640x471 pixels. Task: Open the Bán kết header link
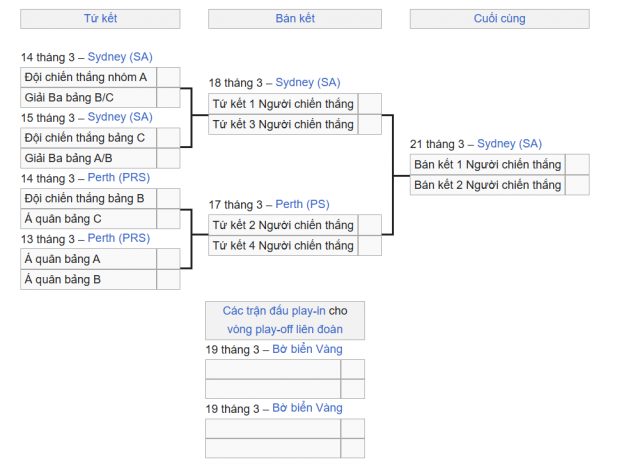(x=295, y=18)
